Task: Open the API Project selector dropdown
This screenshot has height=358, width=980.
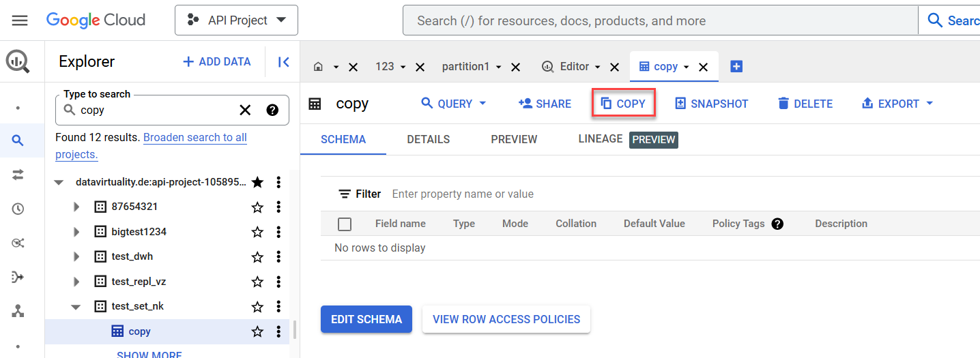Action: click(236, 20)
